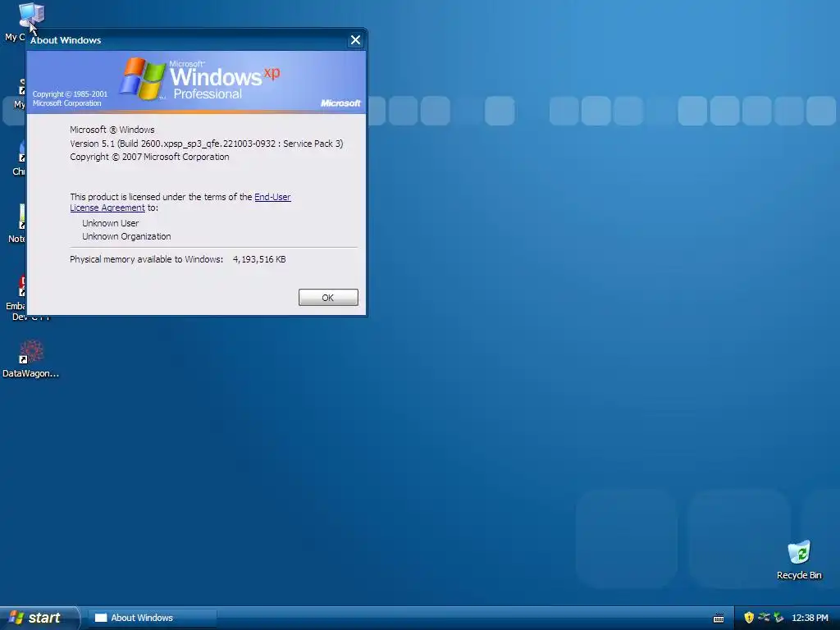The image size is (840, 630).
Task: Open the Chrome desktop shortcut icon
Action: [x=18, y=158]
